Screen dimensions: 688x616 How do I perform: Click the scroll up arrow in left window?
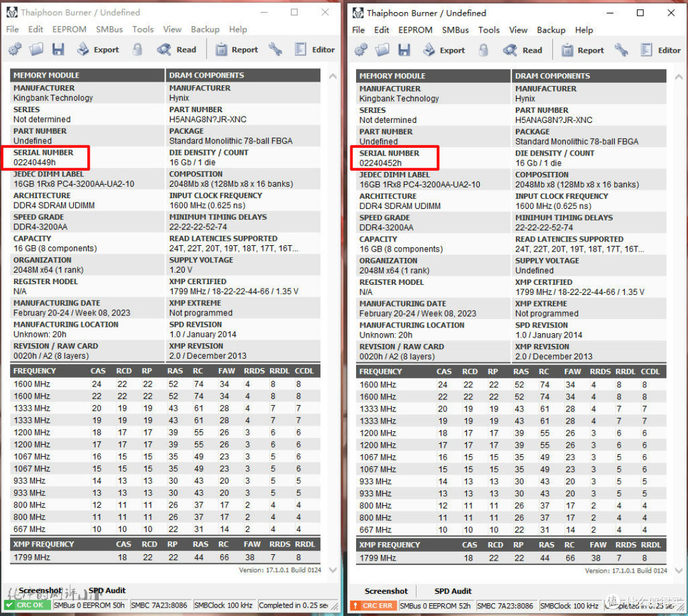tap(333, 76)
